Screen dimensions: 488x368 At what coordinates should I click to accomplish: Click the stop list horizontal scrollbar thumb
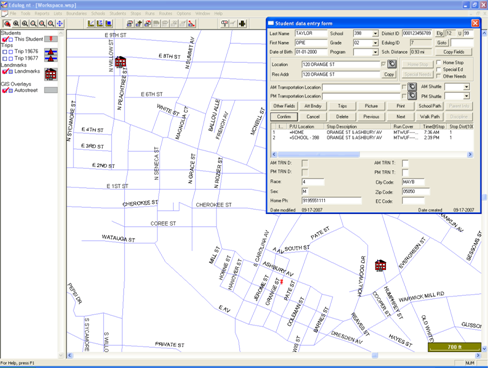319,154
